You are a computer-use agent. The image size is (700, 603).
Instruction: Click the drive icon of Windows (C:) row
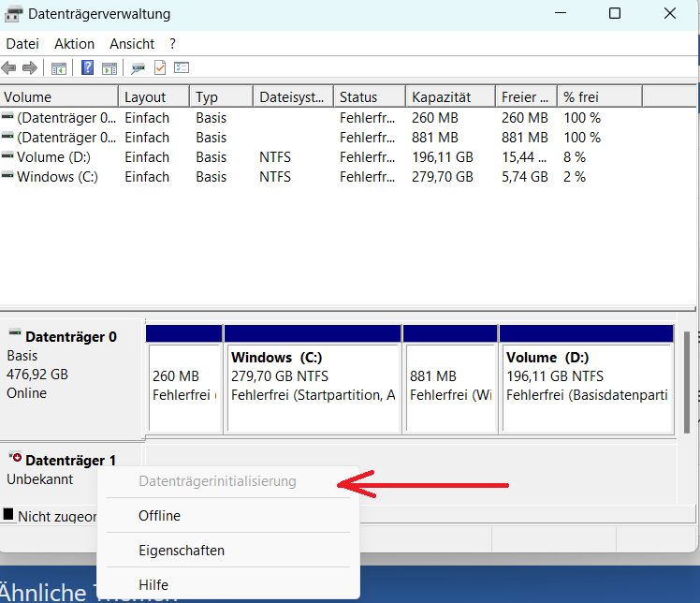click(x=7, y=175)
